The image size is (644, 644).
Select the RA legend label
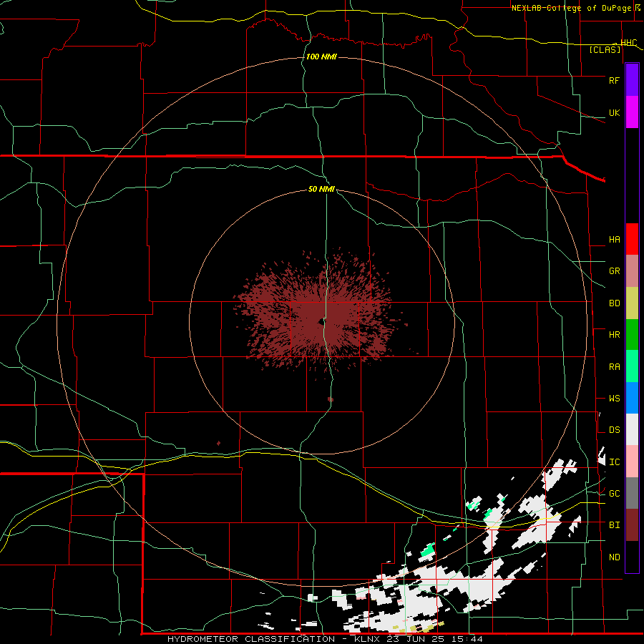[614, 367]
